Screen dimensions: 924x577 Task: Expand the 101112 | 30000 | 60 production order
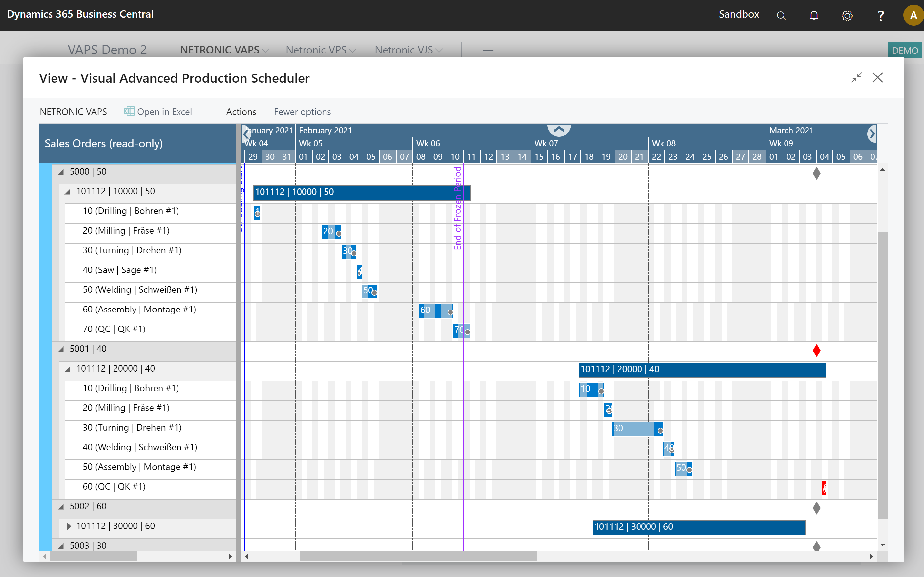(x=69, y=526)
